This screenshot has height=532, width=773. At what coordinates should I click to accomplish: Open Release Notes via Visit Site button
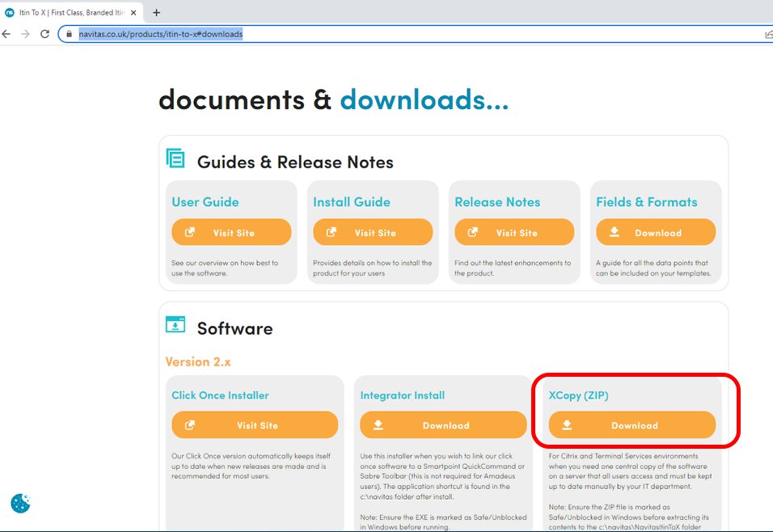[514, 232]
